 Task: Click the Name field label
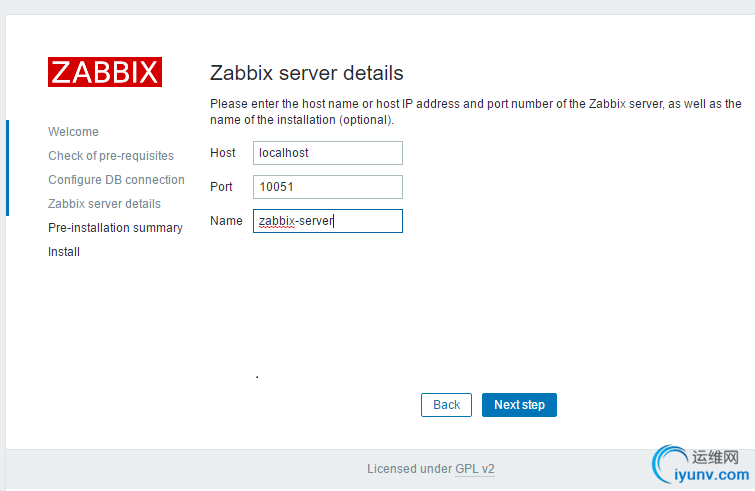coord(226,221)
